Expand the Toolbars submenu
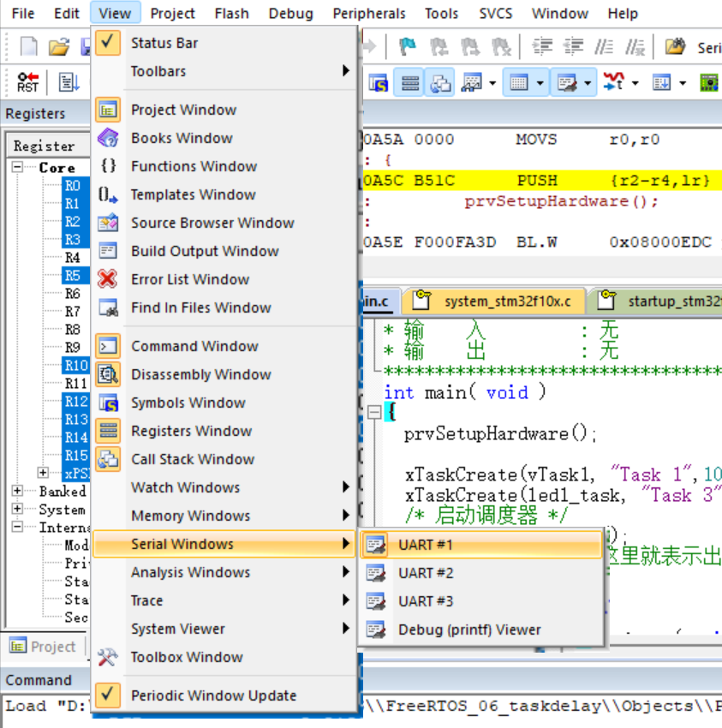Screen dimensions: 722x728 (x=224, y=71)
